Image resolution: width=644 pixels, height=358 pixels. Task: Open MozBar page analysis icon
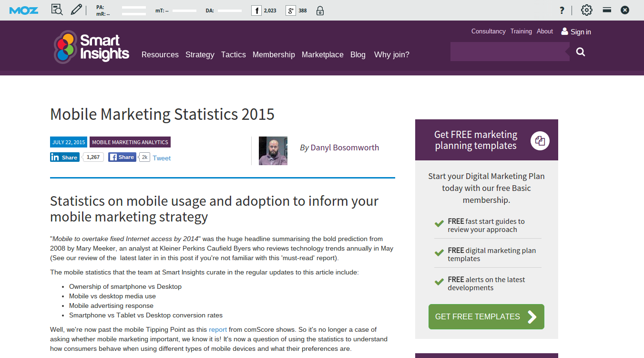point(57,10)
